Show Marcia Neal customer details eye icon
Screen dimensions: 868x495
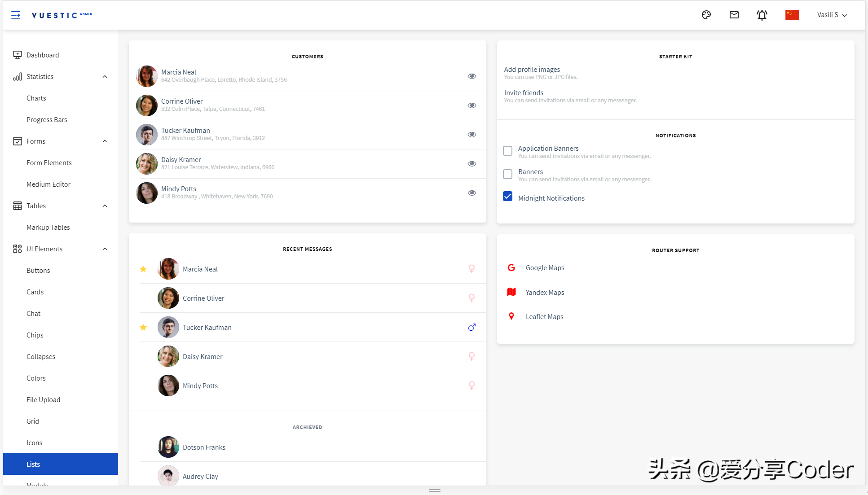(471, 76)
